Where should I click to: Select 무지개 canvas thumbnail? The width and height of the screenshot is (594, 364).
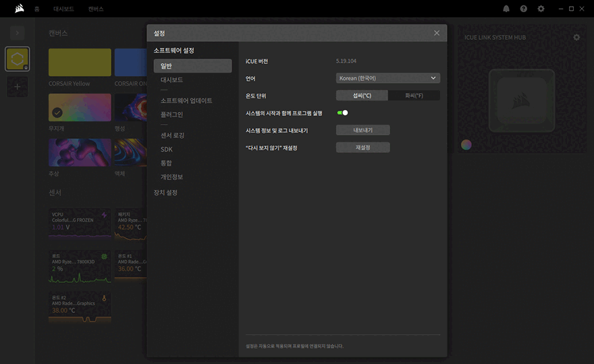[80, 107]
